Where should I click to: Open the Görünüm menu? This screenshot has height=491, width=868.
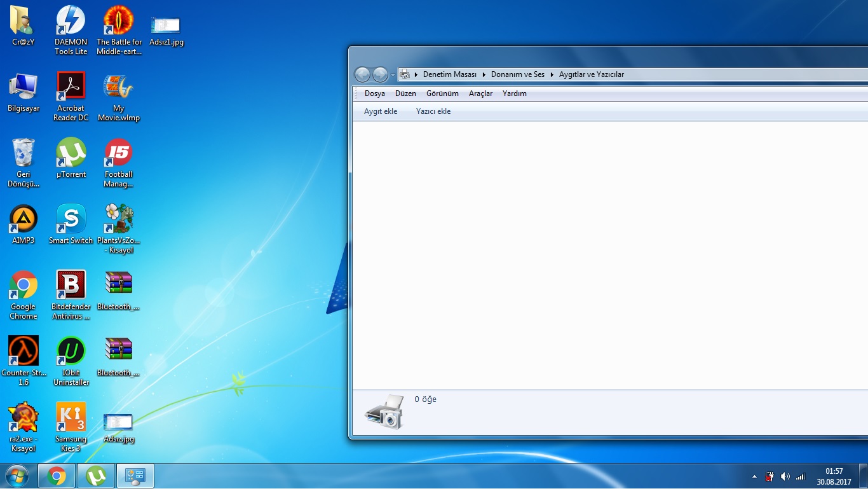click(442, 93)
